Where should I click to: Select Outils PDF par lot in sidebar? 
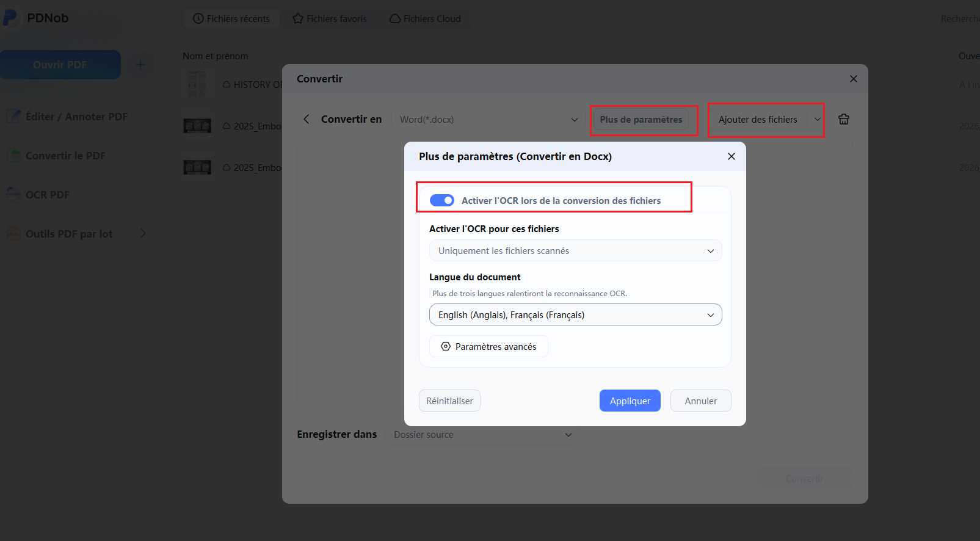coord(60,234)
